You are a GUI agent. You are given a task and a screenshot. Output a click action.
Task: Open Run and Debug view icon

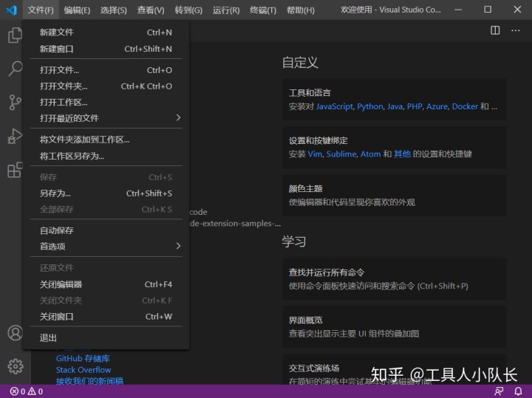[15, 137]
